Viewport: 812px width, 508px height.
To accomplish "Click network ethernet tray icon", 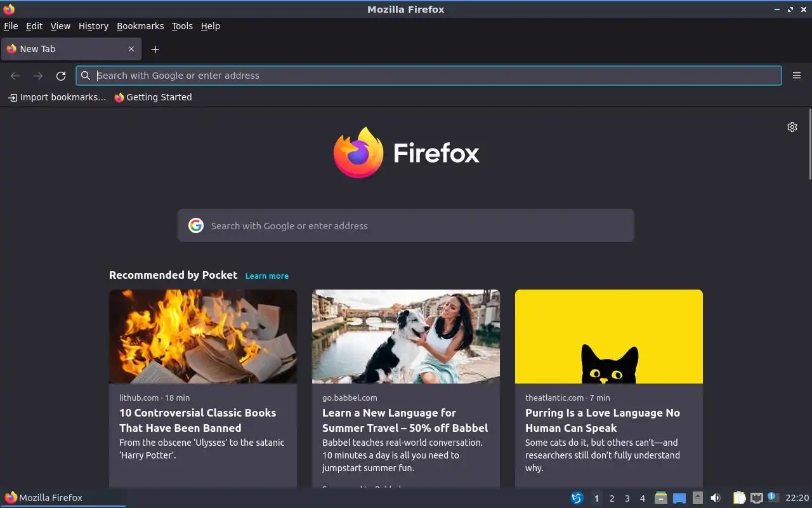I will 756,498.
